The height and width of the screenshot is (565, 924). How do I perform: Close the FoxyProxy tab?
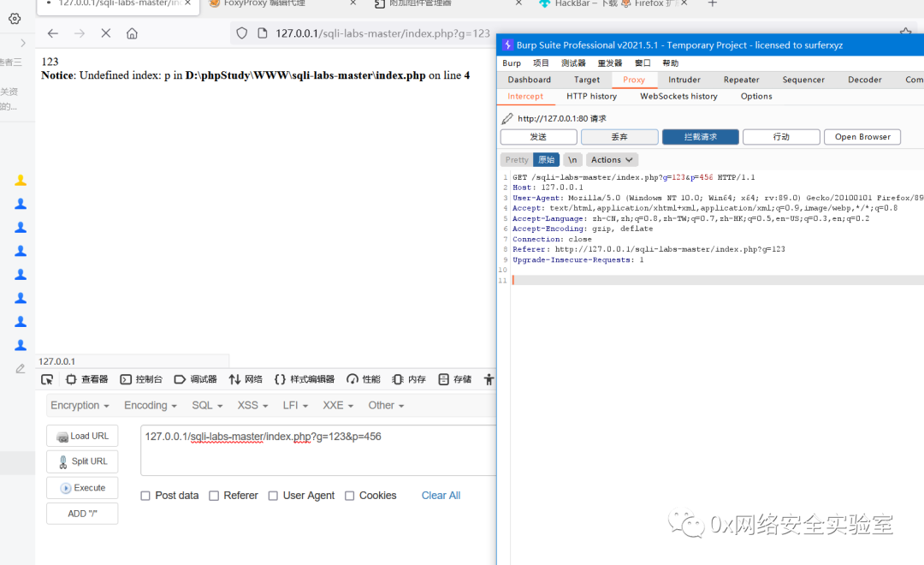353,3
